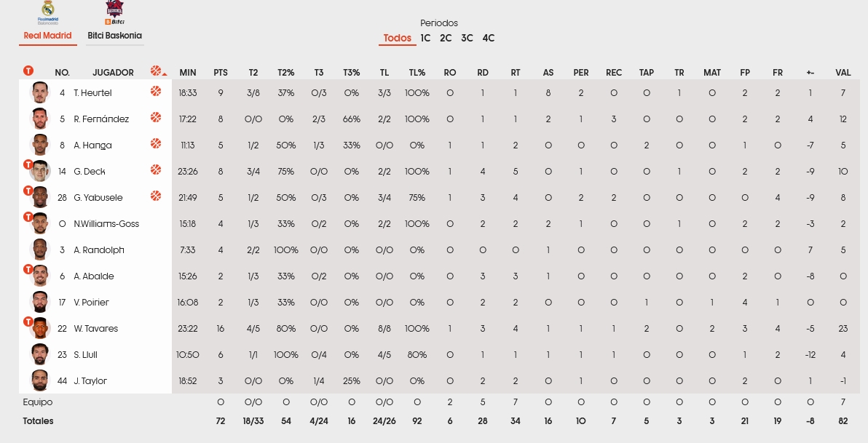Filter stats to the 3C period
This screenshot has width=868, height=443.
point(467,39)
